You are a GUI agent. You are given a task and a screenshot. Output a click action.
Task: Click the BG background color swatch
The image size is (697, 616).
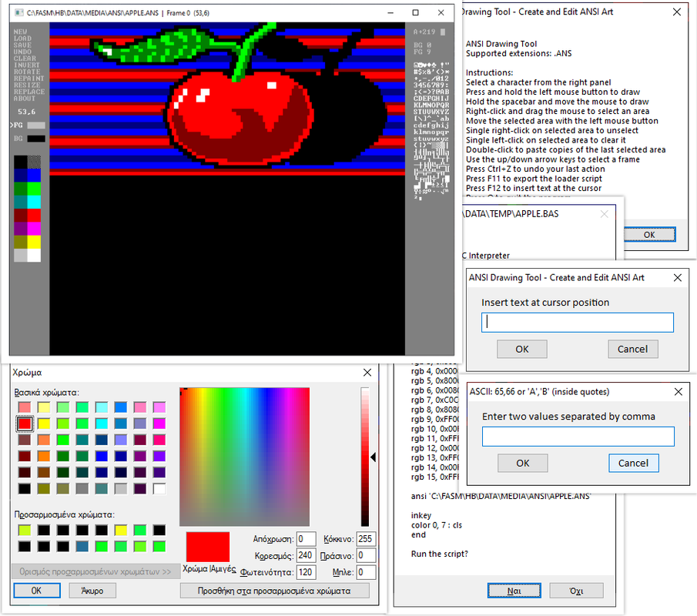click(x=36, y=139)
